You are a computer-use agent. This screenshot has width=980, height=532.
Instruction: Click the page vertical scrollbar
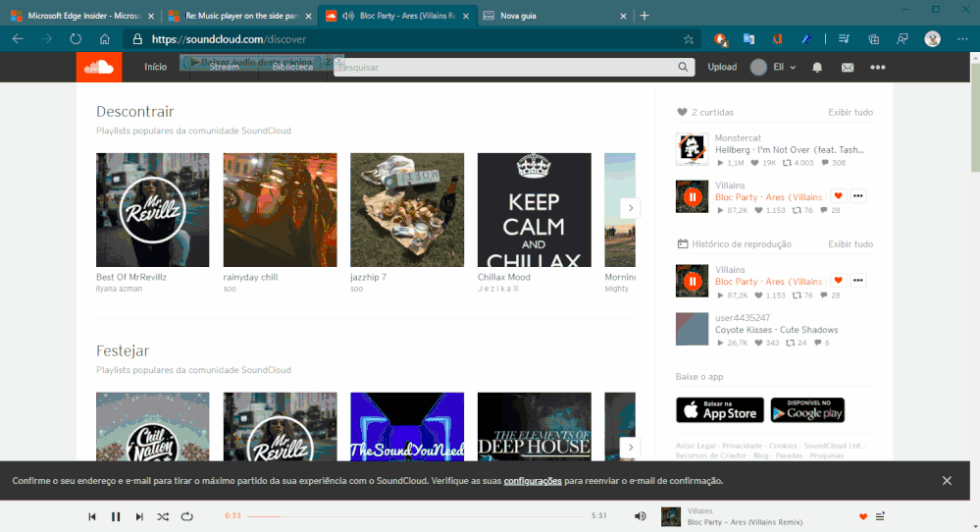[975, 116]
